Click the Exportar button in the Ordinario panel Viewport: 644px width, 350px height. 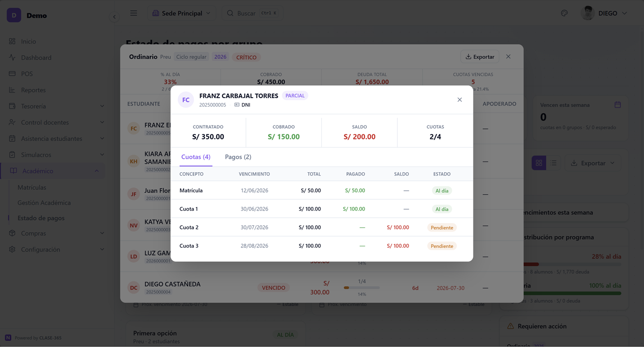480,57
